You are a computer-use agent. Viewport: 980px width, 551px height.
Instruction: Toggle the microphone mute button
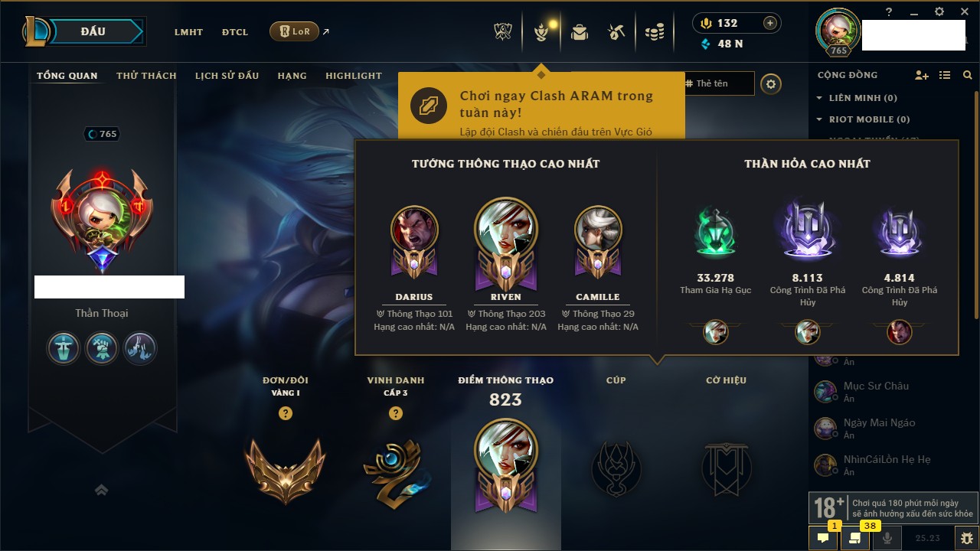click(887, 538)
